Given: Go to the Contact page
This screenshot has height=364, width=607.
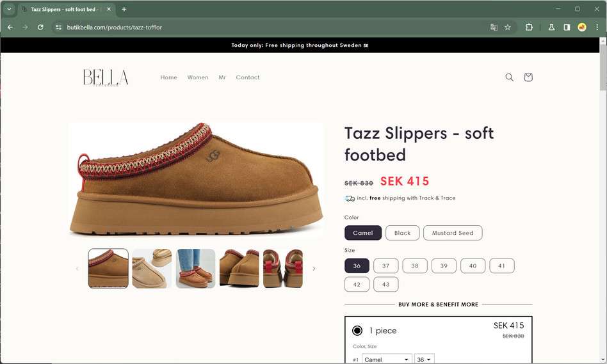Looking at the screenshot, I should [x=248, y=77].
